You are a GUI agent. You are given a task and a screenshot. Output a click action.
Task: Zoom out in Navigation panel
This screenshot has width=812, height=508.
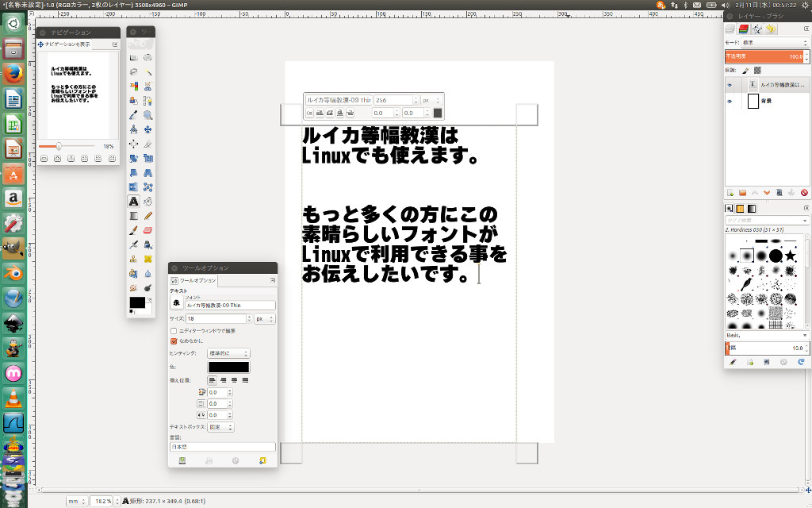click(x=44, y=159)
